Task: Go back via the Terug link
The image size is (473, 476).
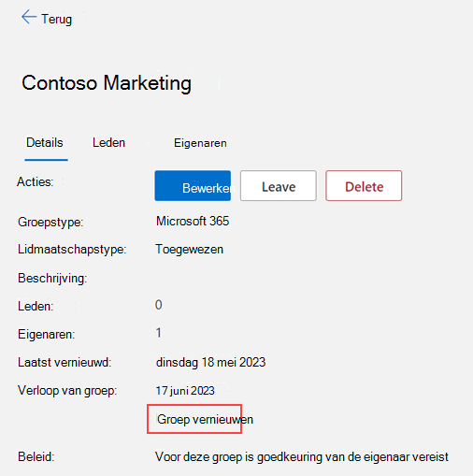Action: tap(56, 19)
